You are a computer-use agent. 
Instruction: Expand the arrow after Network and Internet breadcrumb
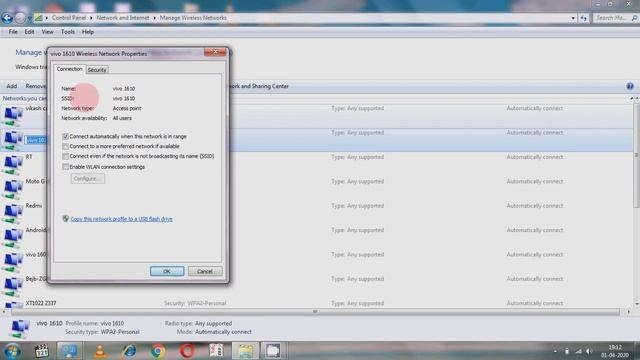click(x=154, y=18)
